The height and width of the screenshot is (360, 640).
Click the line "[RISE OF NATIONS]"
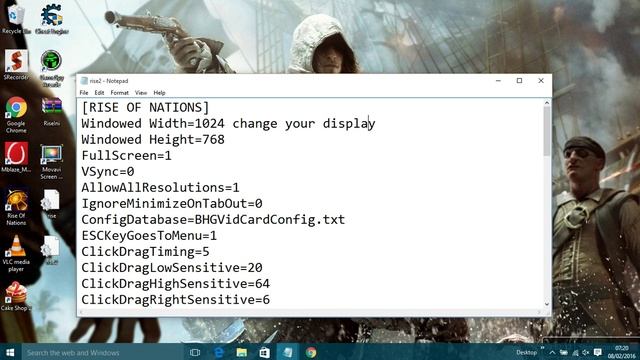[x=145, y=107]
